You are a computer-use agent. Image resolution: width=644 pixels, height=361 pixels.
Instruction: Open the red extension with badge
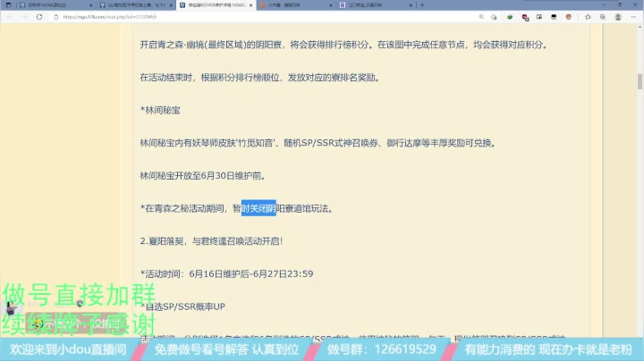click(x=525, y=17)
